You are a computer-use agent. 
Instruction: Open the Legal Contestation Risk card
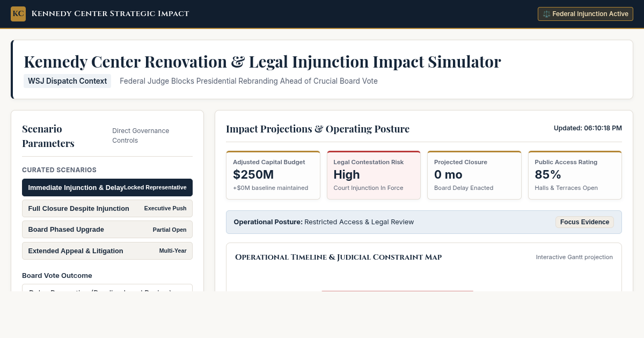point(374,175)
